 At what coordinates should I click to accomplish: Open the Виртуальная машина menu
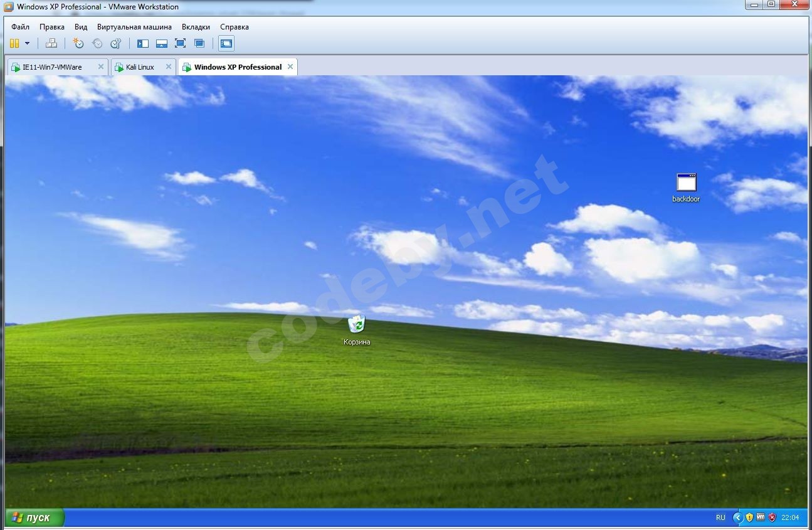tap(134, 27)
